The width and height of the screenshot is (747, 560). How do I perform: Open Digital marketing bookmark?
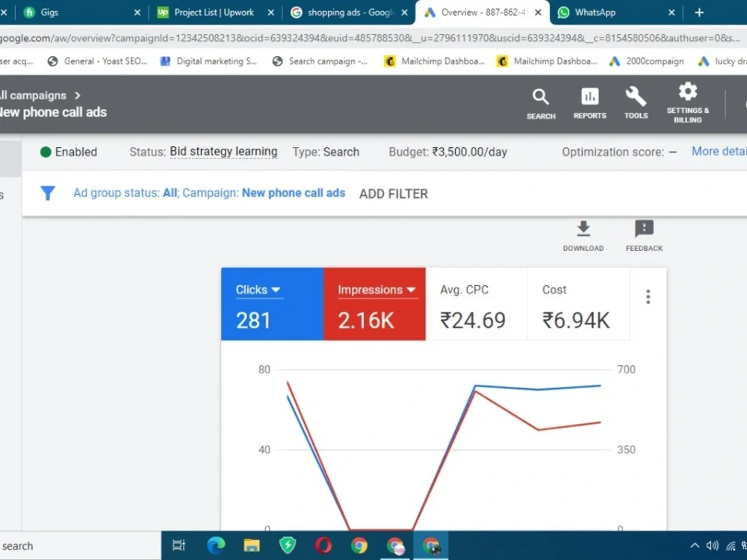(x=208, y=61)
